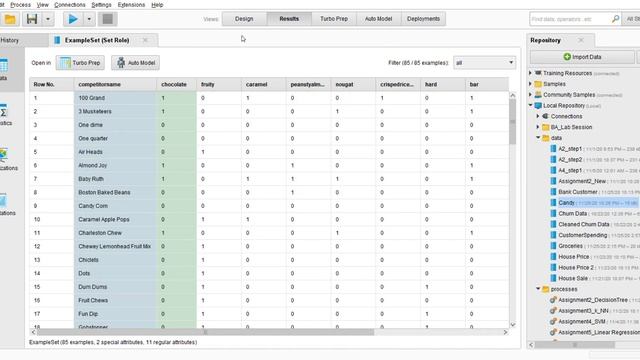Viewport: 640px width, 360px height.
Task: Open the run options dropdown arrow
Action: coord(89,19)
